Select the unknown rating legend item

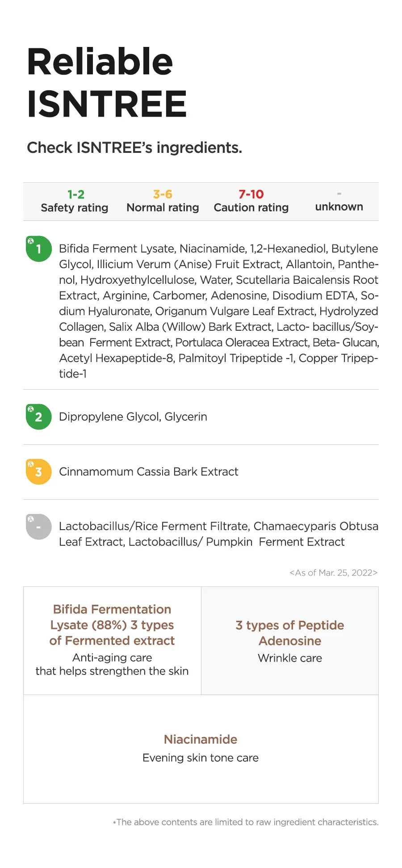click(339, 201)
